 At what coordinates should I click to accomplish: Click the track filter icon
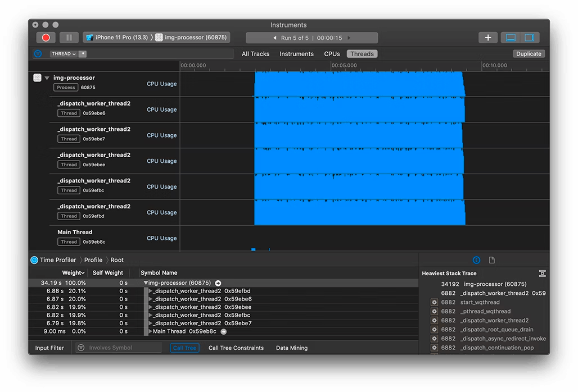(x=38, y=54)
